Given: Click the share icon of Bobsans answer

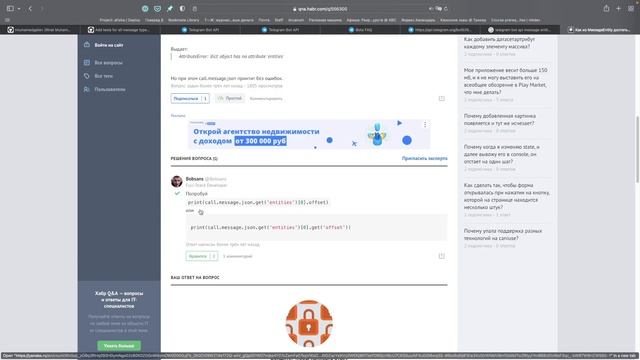Looking at the screenshot, I should click(x=442, y=256).
